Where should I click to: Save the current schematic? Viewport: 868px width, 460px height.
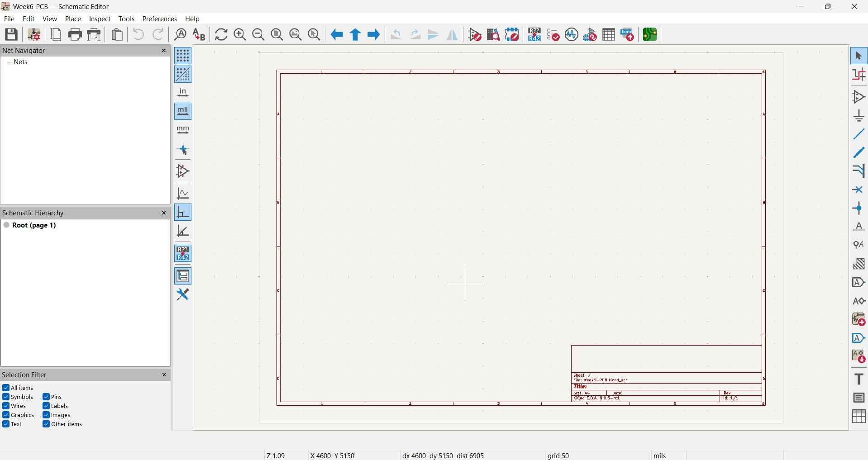11,34
